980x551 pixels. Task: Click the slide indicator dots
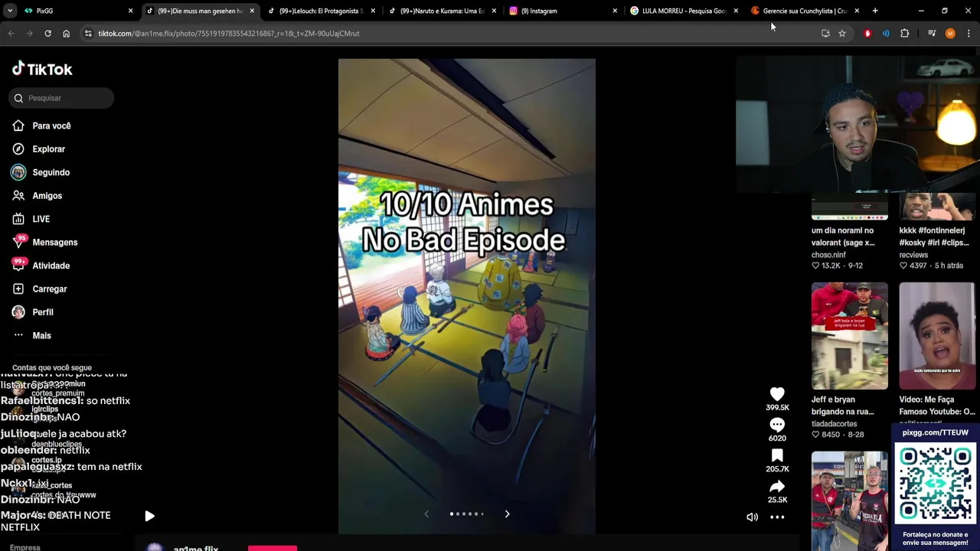pos(466,514)
